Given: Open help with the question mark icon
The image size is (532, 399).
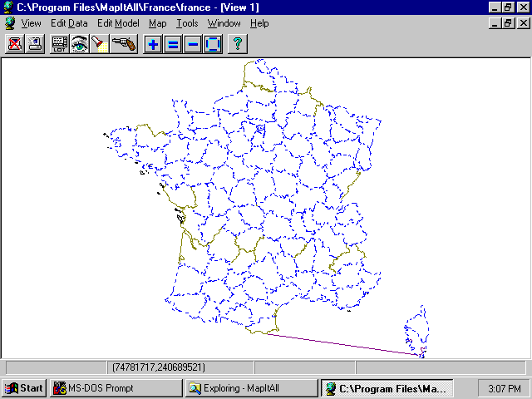Looking at the screenshot, I should [x=238, y=44].
